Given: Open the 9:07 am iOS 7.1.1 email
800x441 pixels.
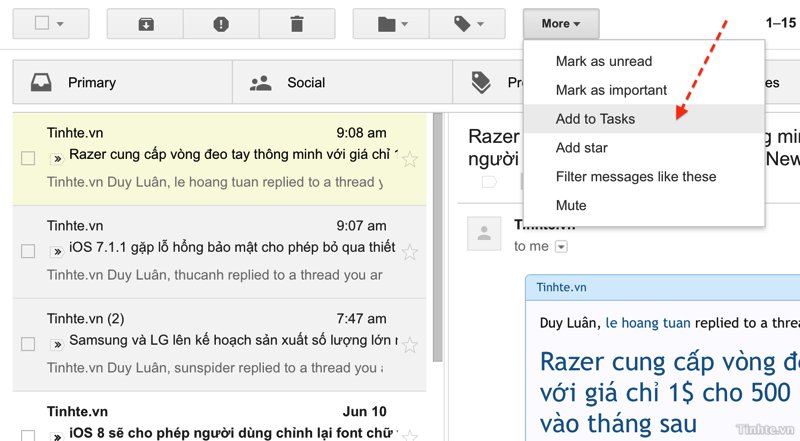Looking at the screenshot, I should click(219, 252).
